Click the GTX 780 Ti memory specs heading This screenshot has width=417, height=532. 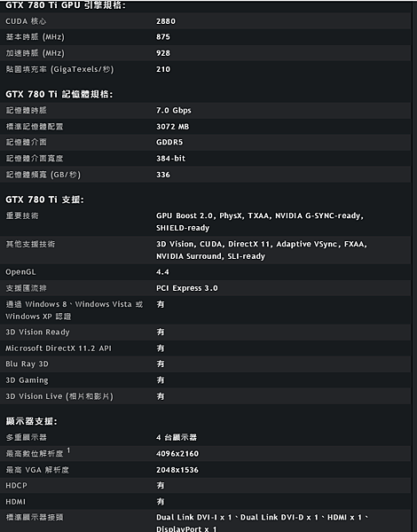pyautogui.click(x=59, y=94)
